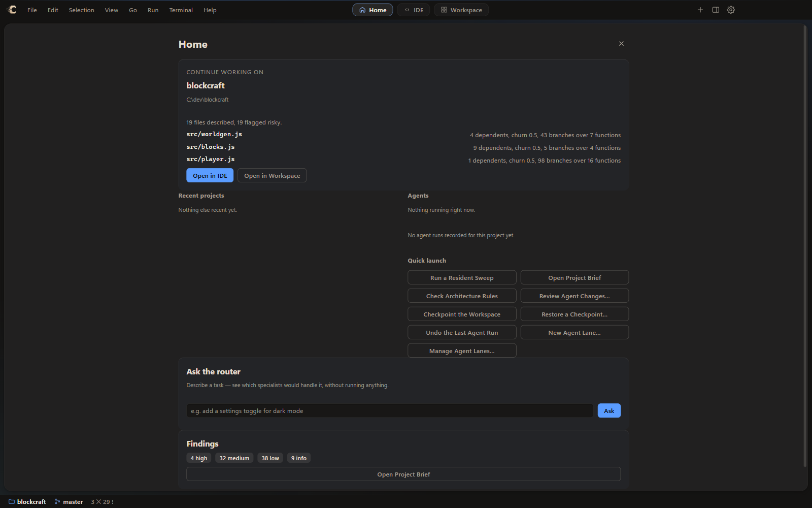Switch to the Workspace tab
812x508 pixels.
[461, 10]
